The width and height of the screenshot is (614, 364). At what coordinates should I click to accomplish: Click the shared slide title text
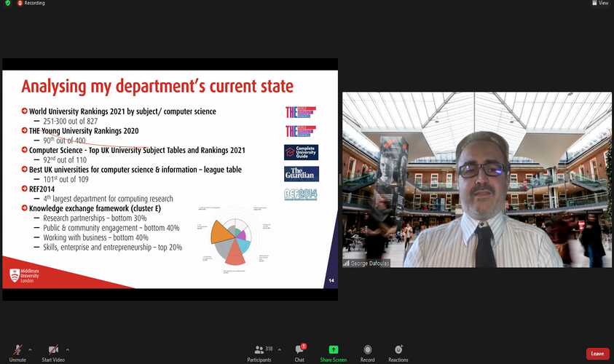click(x=157, y=87)
